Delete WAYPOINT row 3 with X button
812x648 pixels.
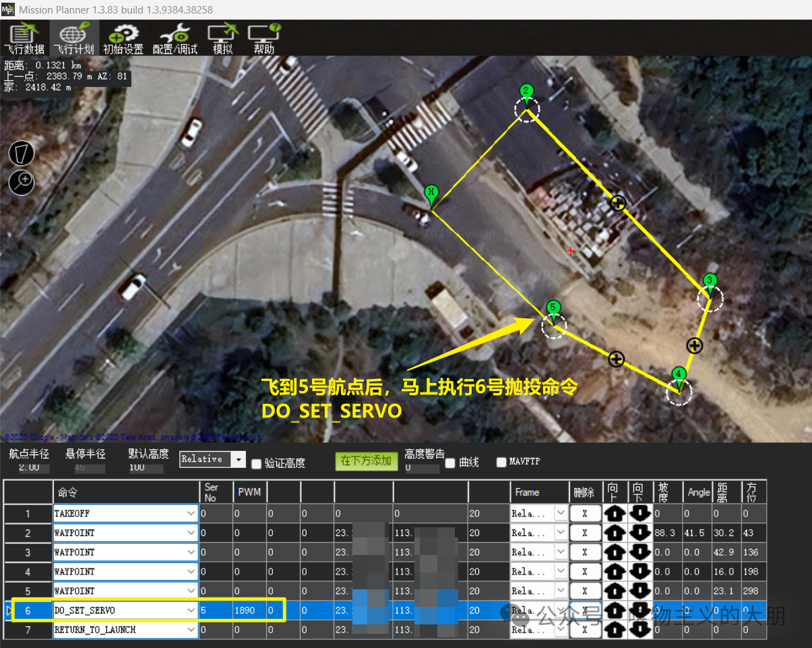pyautogui.click(x=584, y=552)
